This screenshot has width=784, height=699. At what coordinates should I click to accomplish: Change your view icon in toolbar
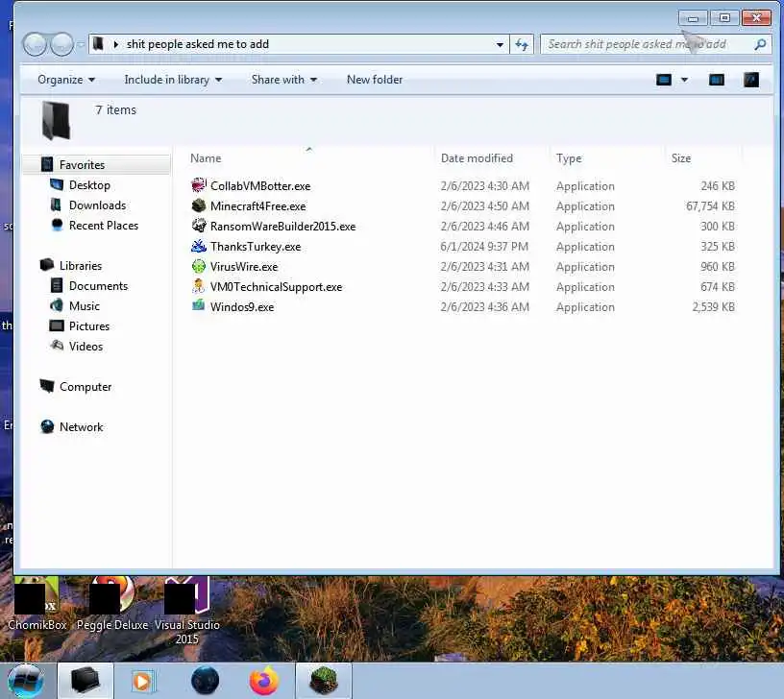(664, 80)
